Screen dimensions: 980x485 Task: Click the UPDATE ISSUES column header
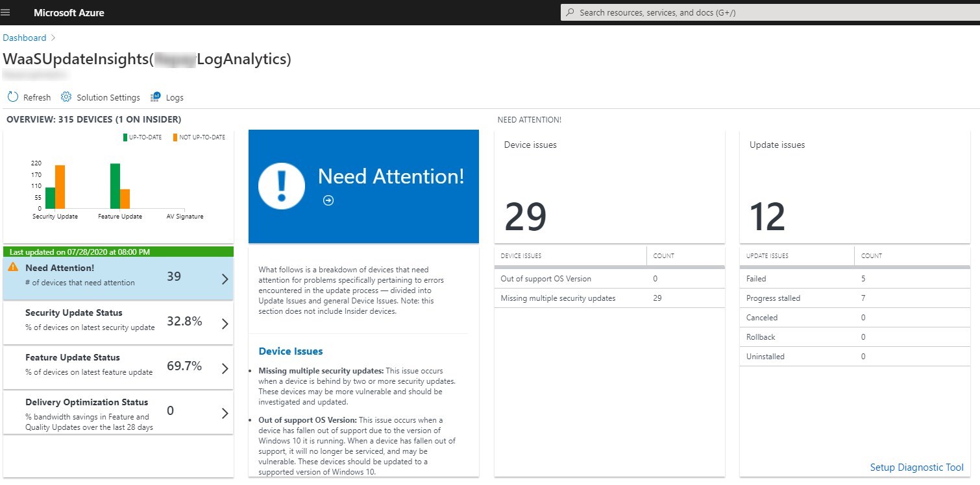[767, 255]
